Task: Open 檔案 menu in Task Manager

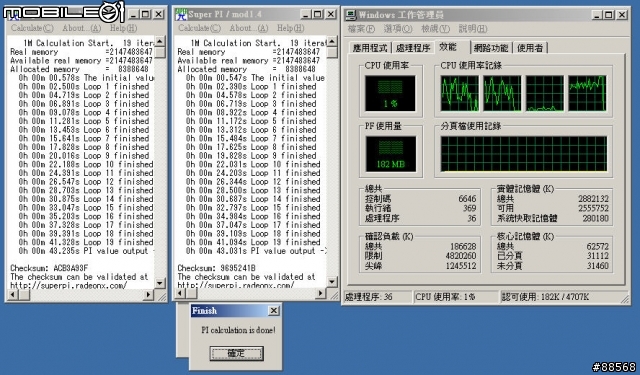Action: [x=361, y=29]
